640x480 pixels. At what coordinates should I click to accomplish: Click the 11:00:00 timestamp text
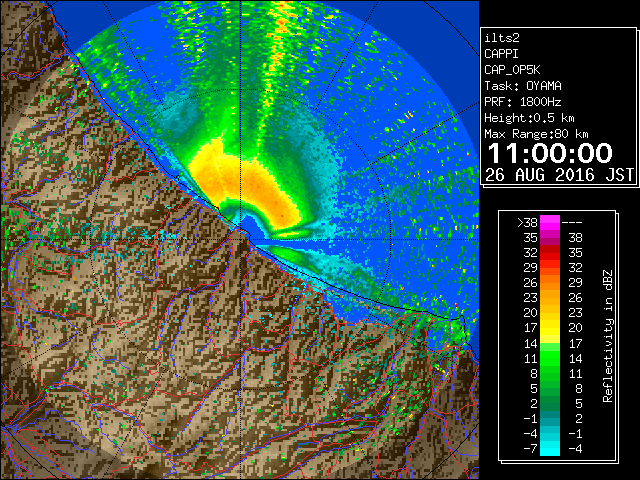tap(550, 153)
